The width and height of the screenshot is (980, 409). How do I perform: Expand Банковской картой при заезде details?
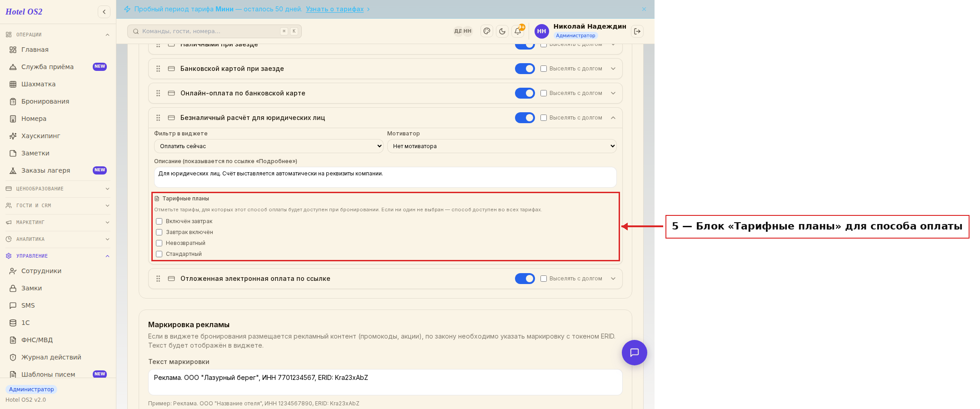pyautogui.click(x=613, y=69)
